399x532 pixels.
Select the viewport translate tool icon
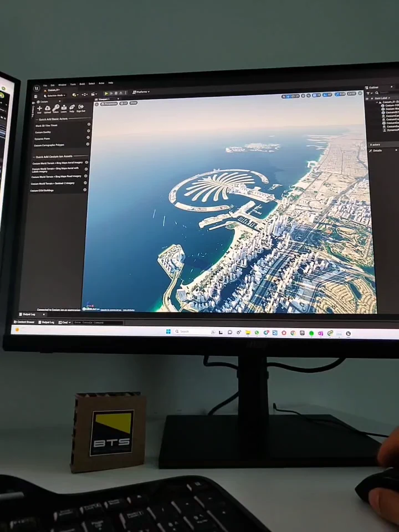click(288, 96)
